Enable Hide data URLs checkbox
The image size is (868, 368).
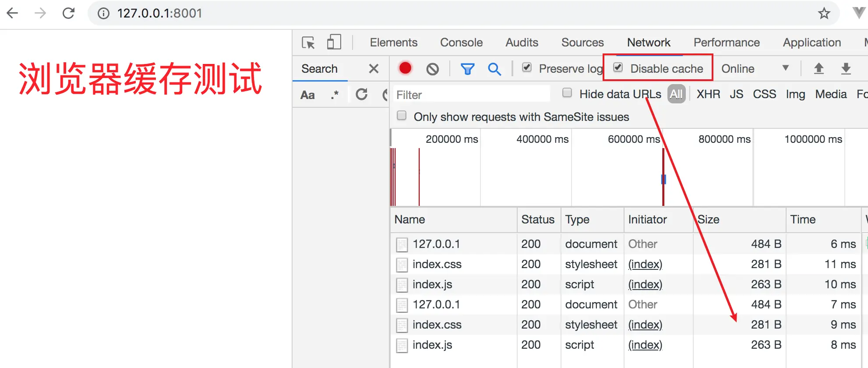(x=567, y=93)
